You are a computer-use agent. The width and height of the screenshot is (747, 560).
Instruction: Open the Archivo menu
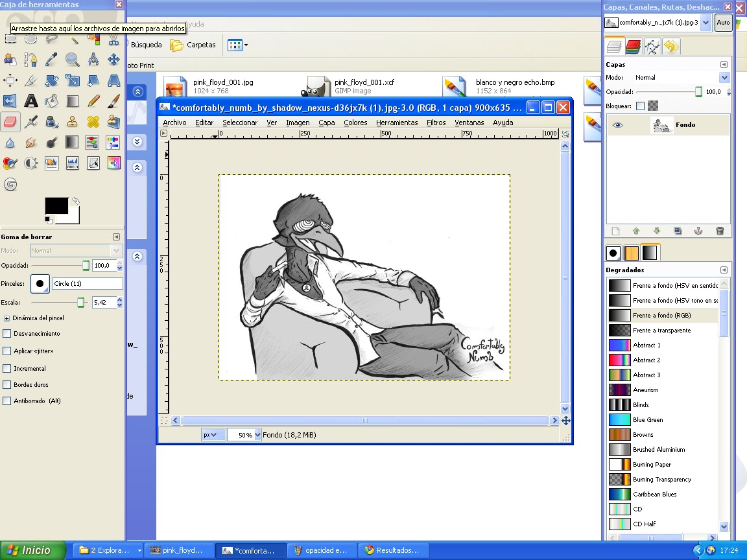[x=174, y=122]
